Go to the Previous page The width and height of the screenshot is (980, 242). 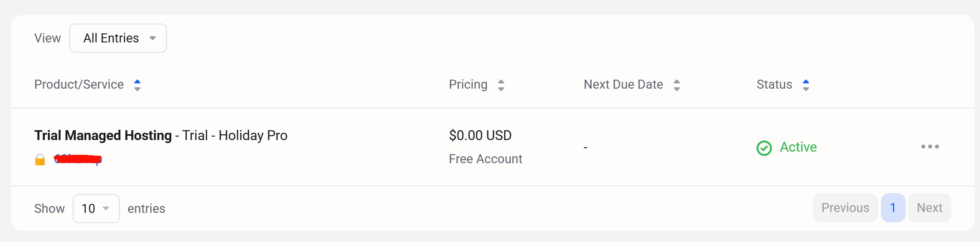(845, 208)
